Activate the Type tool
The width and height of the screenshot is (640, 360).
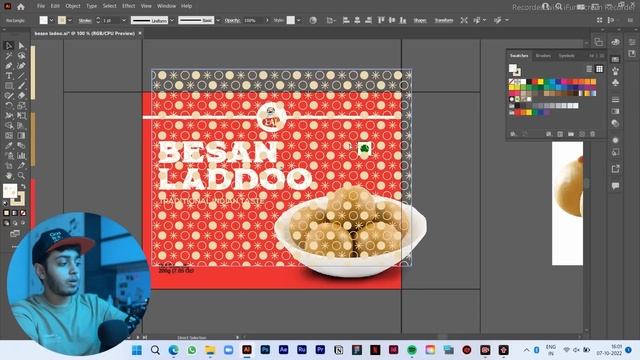click(x=9, y=76)
